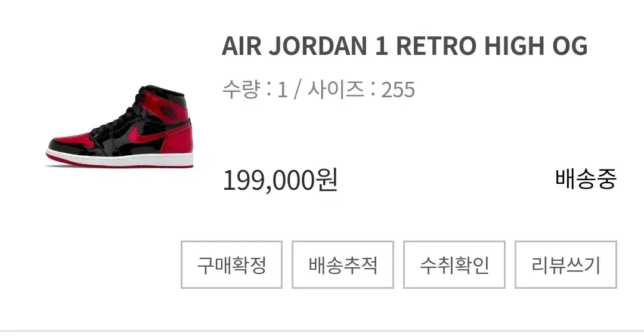Click the number 255 in the size info
644x336 pixels.
[398, 90]
